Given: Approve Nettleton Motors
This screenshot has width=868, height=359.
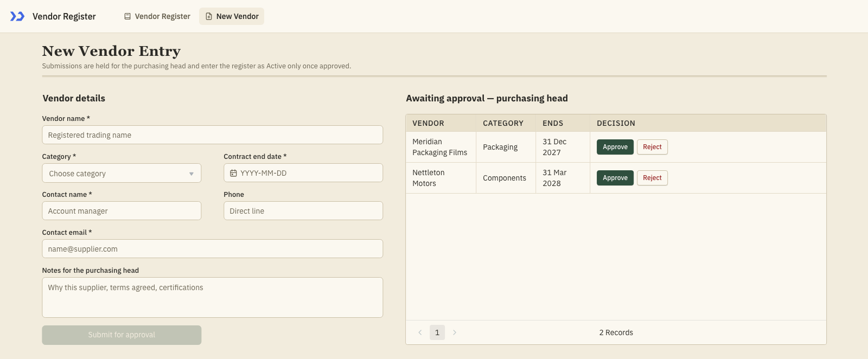Looking at the screenshot, I should (x=615, y=178).
